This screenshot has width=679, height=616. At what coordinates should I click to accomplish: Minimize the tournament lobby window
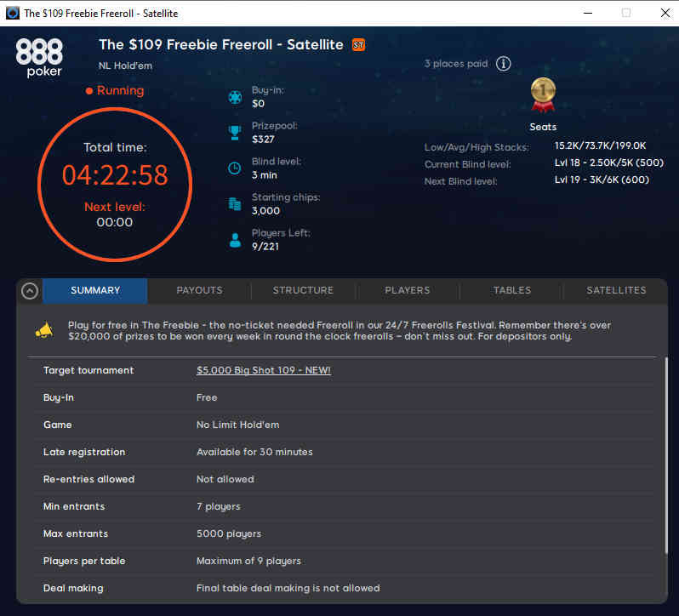pyautogui.click(x=588, y=13)
